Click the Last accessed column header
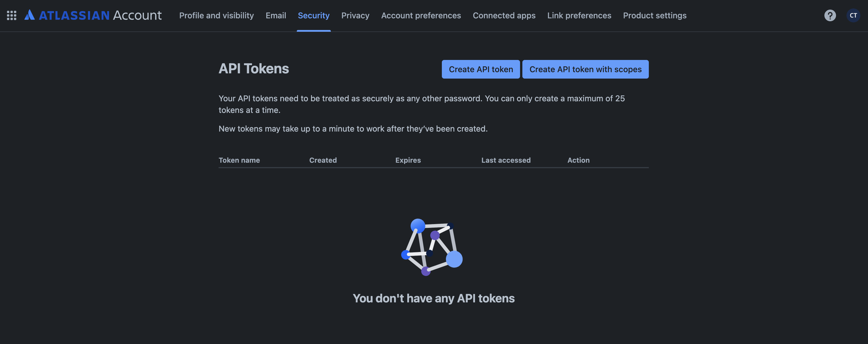 tap(506, 160)
